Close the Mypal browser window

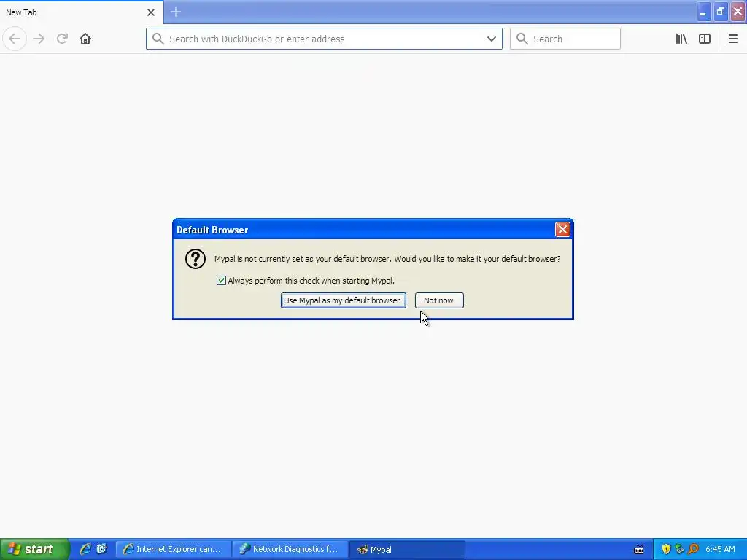(738, 12)
